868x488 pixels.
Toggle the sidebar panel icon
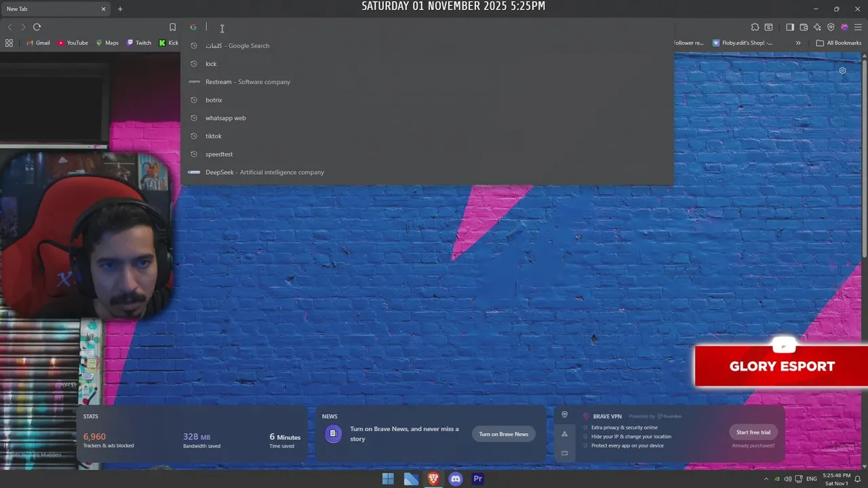click(790, 27)
